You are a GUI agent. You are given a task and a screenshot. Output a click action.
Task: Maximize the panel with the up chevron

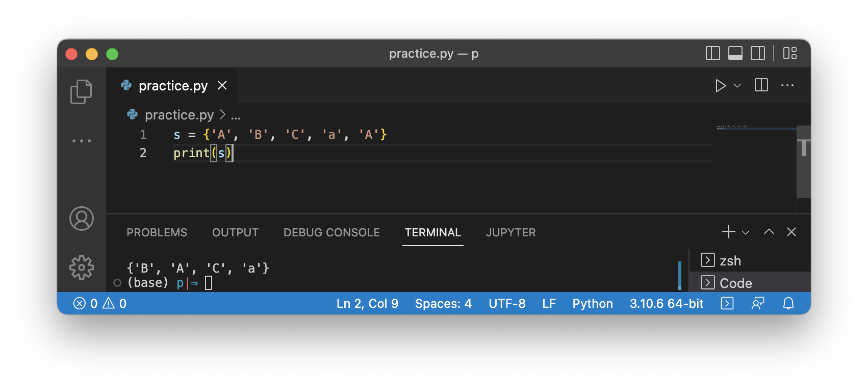[769, 232]
